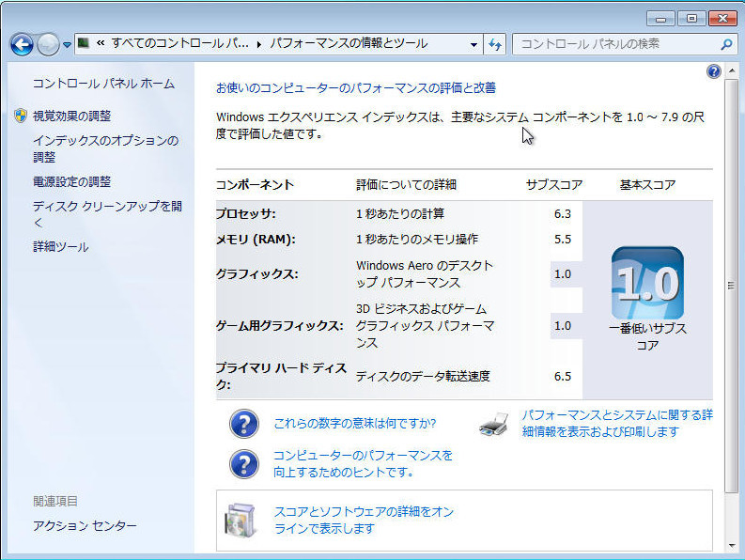Click the magnifier search icon
The image size is (745, 560).
726,44
